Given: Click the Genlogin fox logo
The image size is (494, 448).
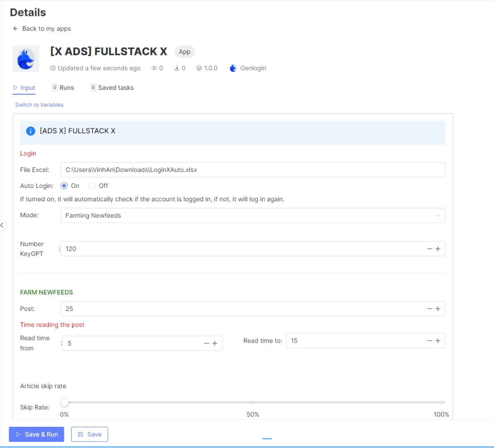Looking at the screenshot, I should pyautogui.click(x=233, y=68).
